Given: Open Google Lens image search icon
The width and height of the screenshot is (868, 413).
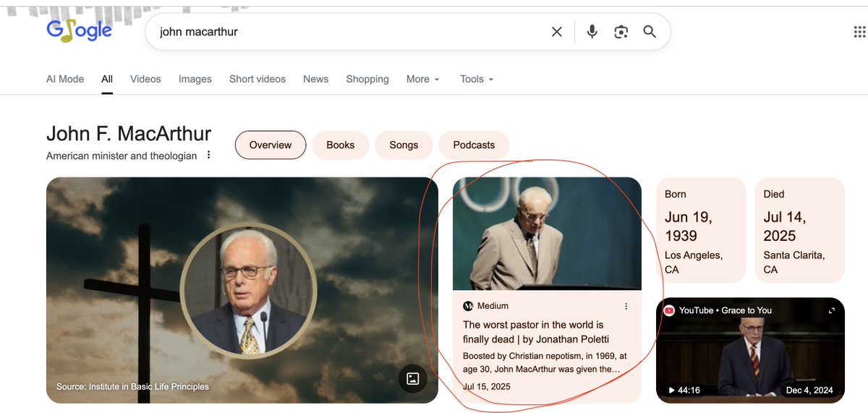Looking at the screenshot, I should pyautogui.click(x=621, y=32).
